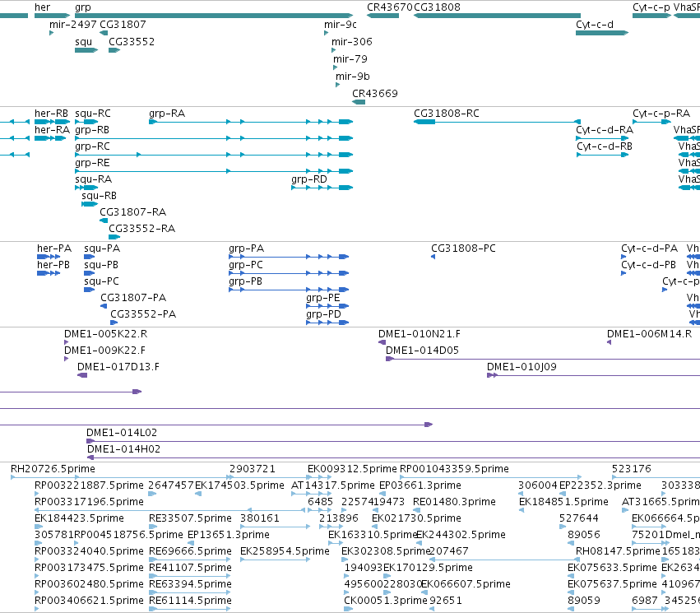Click the DME1-014H02 clone label

[123, 449]
